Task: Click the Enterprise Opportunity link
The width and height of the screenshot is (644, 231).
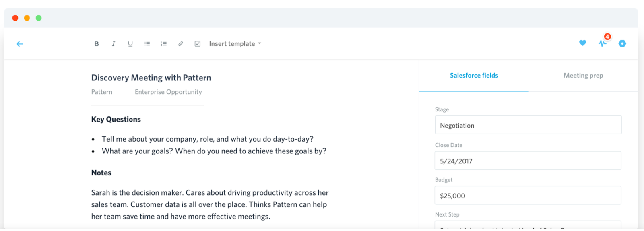Action: pos(168,92)
